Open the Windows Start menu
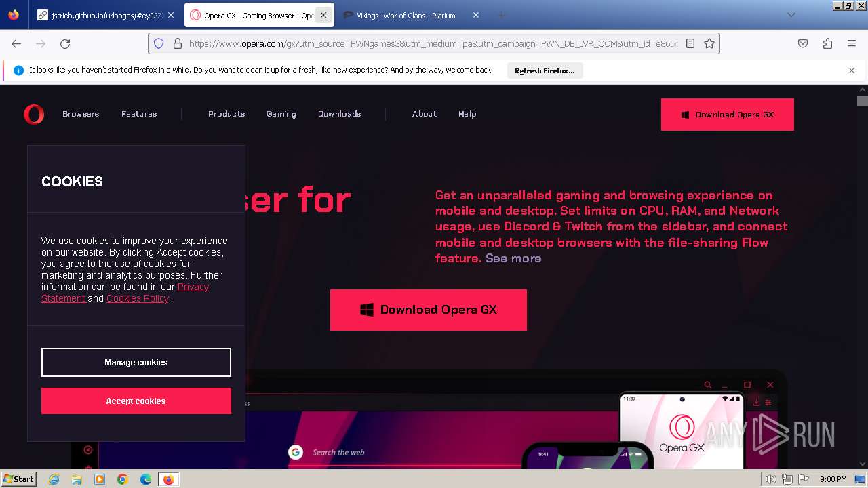Screen dimensions: 868x488 pyautogui.click(x=18, y=479)
